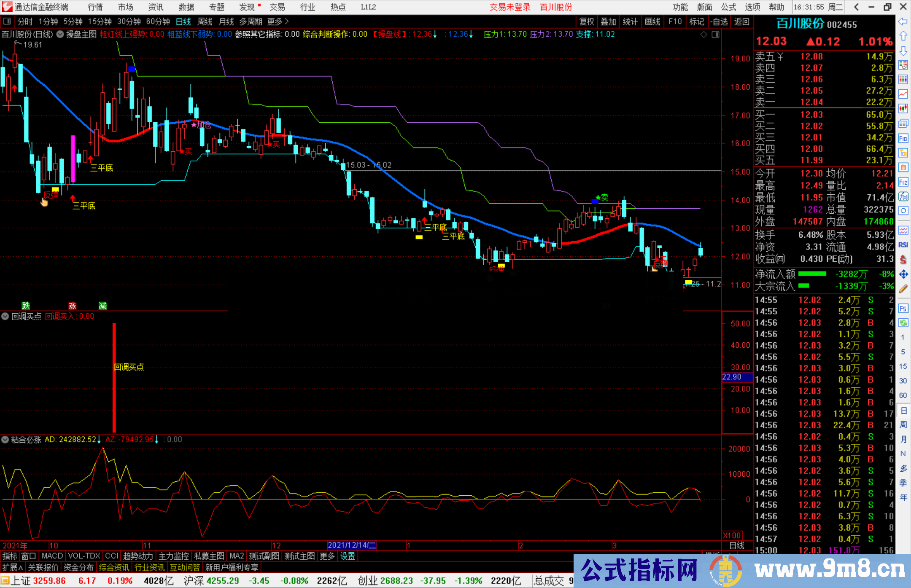The image size is (911, 588).
Task: Toggle the 回调买点 panel circle button
Action: (x=5, y=316)
